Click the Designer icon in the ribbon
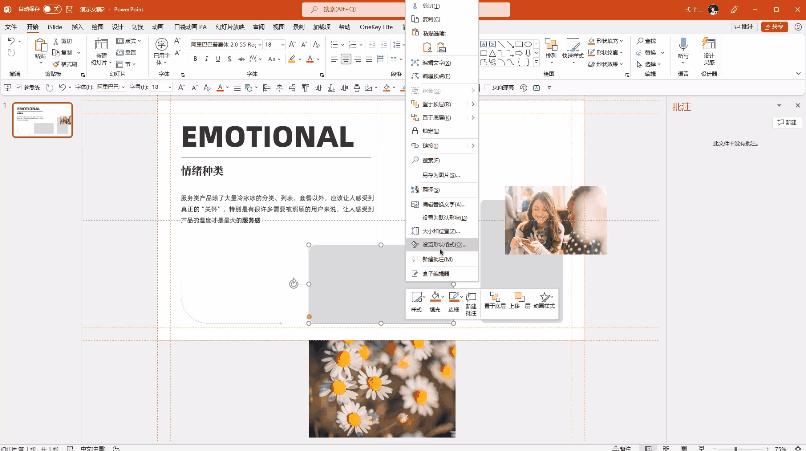 coord(709,44)
